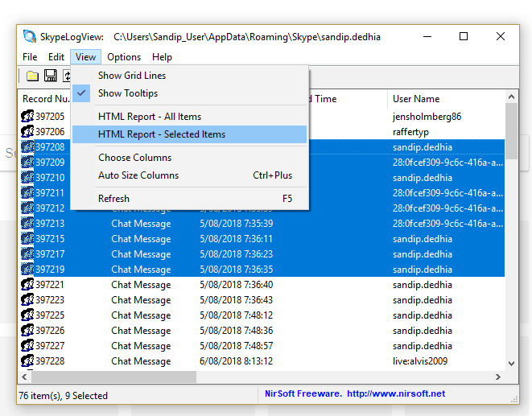Click the chat icon for record 397221
Screen dimensions: 532x416
[27, 284]
